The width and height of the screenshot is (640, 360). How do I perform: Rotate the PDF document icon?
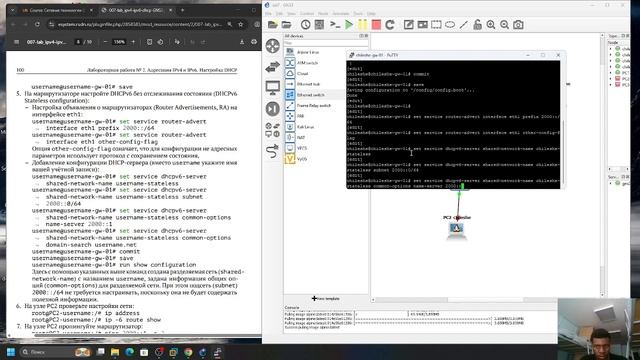click(160, 42)
